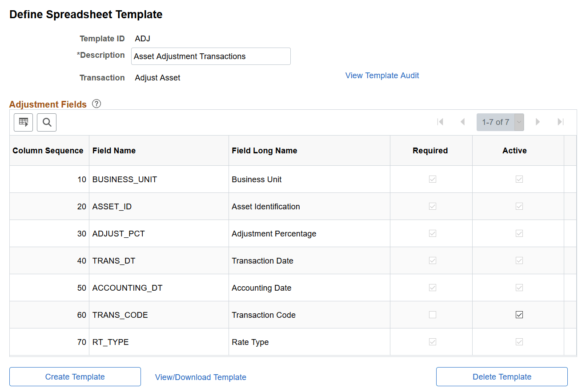Screen dimensions: 586x392
Task: Click the Delete Template button
Action: [x=502, y=376]
